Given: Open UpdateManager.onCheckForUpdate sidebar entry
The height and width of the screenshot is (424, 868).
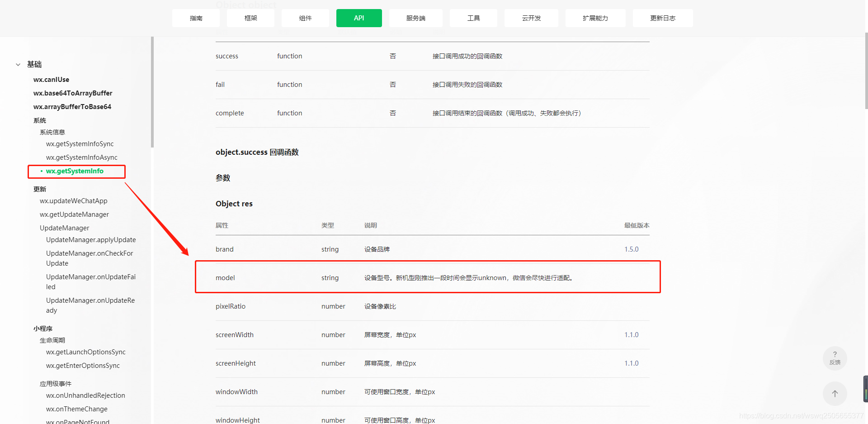Looking at the screenshot, I should 90,258.
